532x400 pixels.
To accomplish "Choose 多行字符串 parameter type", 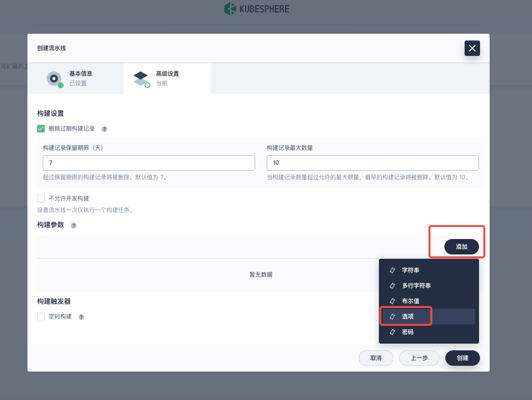I will point(416,286).
